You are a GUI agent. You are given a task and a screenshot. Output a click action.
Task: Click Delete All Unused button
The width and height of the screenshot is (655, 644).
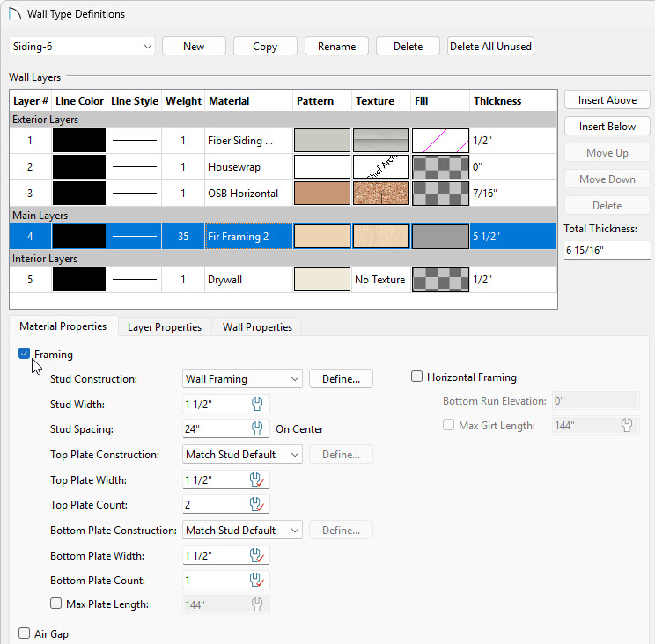click(x=491, y=47)
